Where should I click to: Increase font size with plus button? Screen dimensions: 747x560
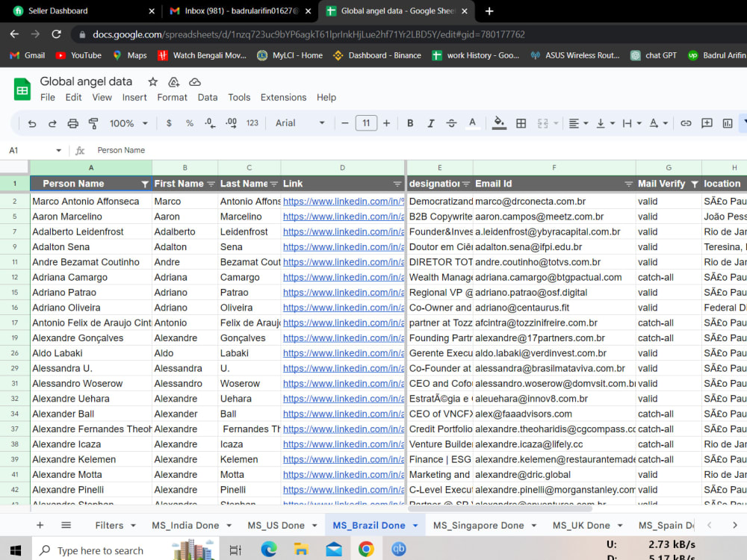pyautogui.click(x=386, y=123)
